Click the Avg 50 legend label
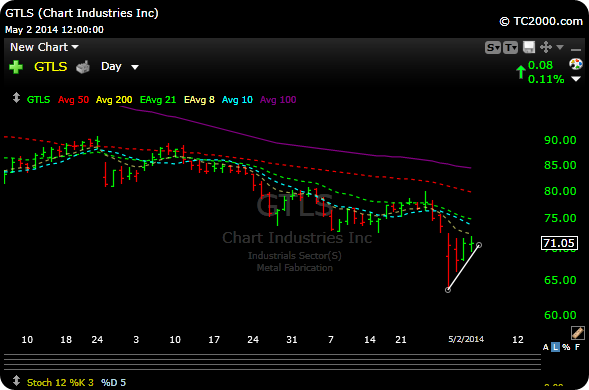 tap(73, 100)
